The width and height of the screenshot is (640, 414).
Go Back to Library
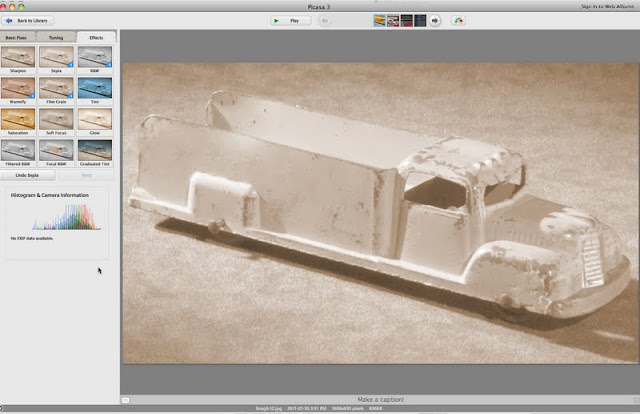click(x=28, y=20)
